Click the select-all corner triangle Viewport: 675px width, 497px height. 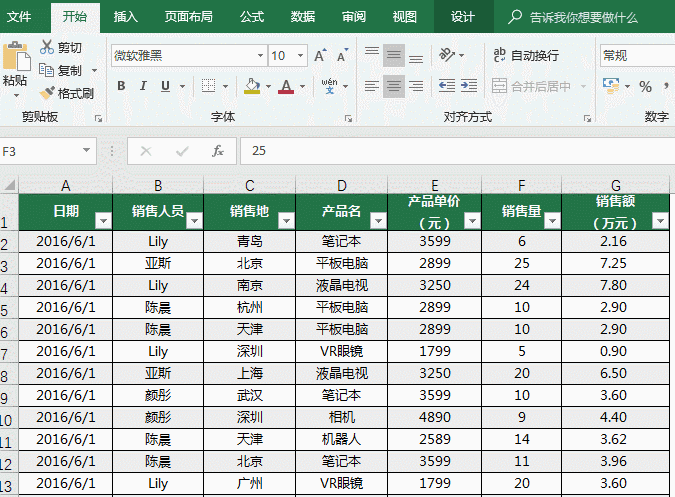[x=9, y=185]
